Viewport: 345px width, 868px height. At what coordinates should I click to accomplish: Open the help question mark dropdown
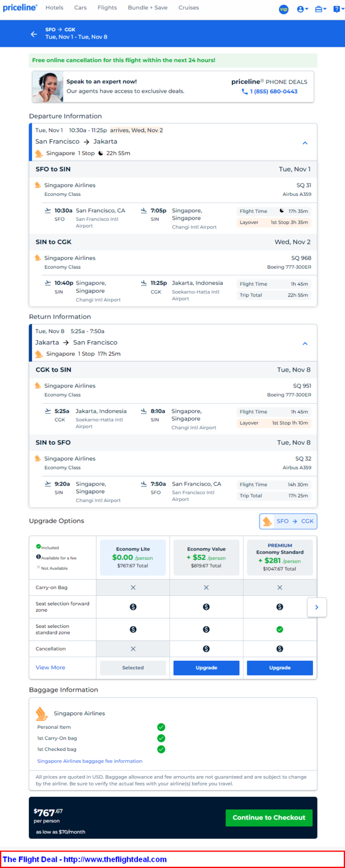pyautogui.click(x=338, y=9)
